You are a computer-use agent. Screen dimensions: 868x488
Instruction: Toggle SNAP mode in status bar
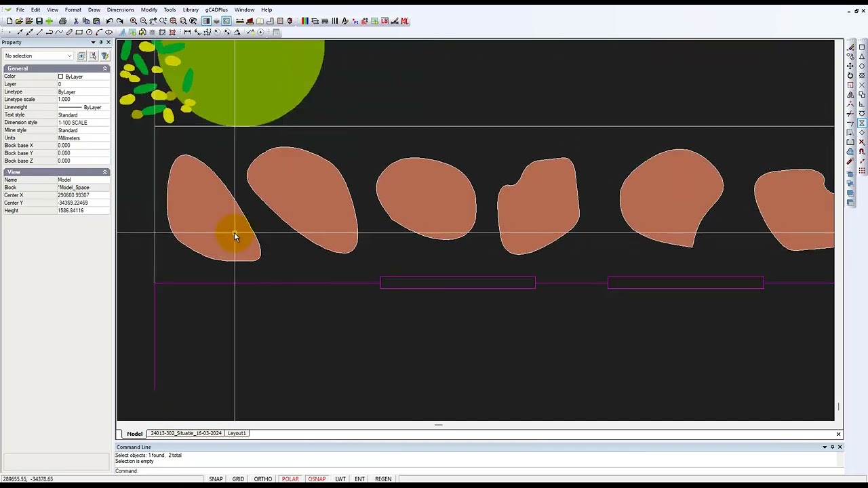(216, 479)
